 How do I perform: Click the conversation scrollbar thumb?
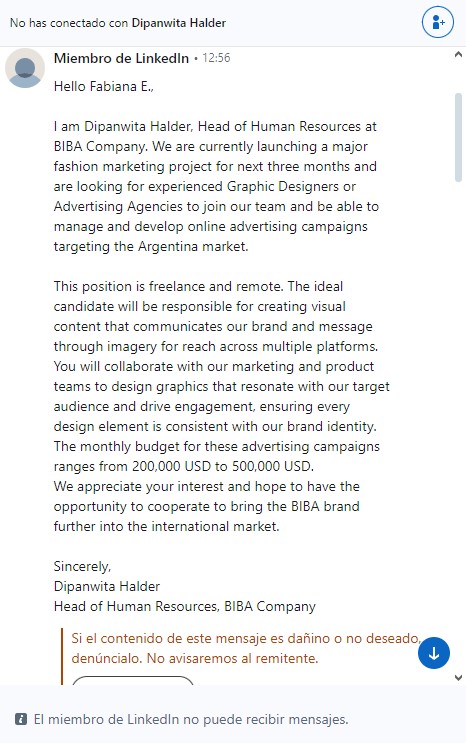(x=458, y=137)
